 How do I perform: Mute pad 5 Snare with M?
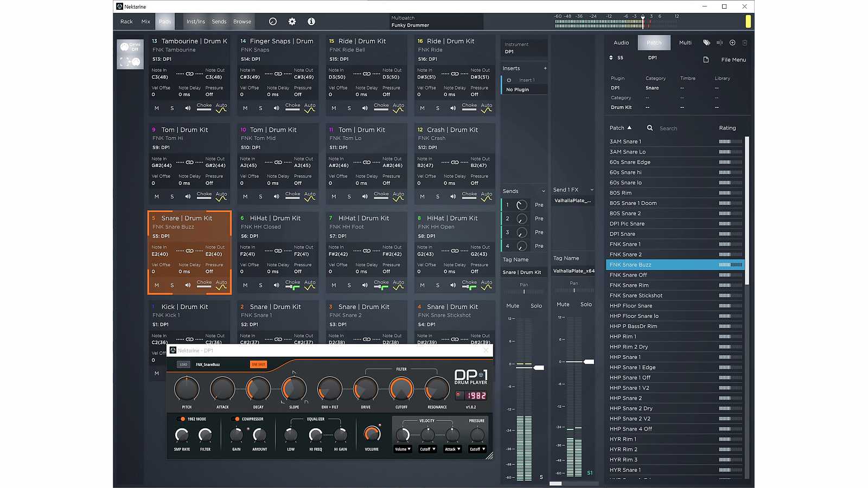point(157,285)
